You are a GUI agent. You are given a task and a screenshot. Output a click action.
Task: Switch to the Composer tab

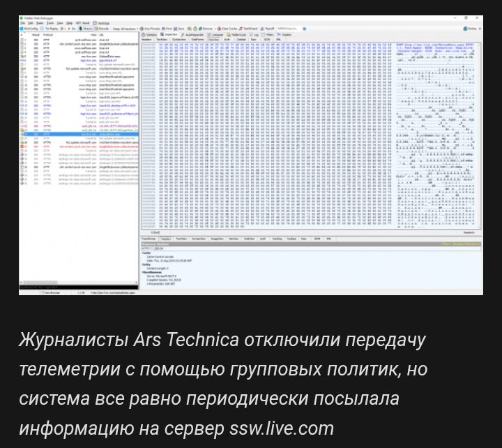pyautogui.click(x=215, y=35)
